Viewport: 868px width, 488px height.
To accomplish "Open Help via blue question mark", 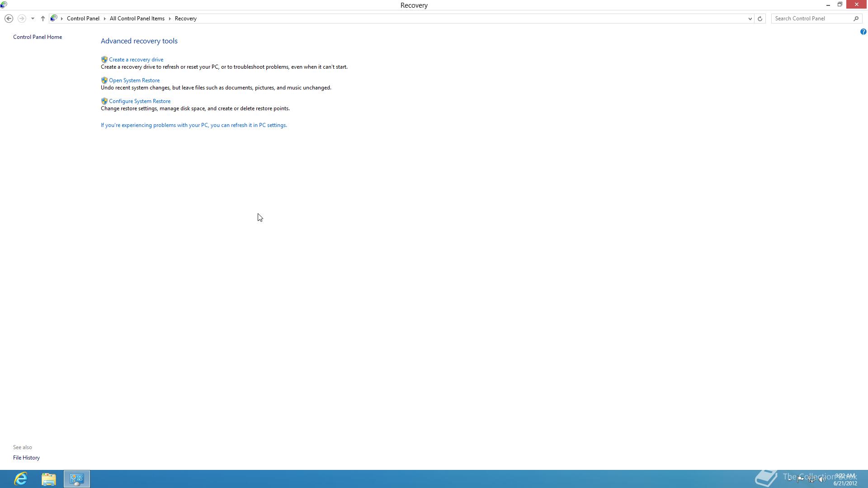I will pyautogui.click(x=863, y=32).
